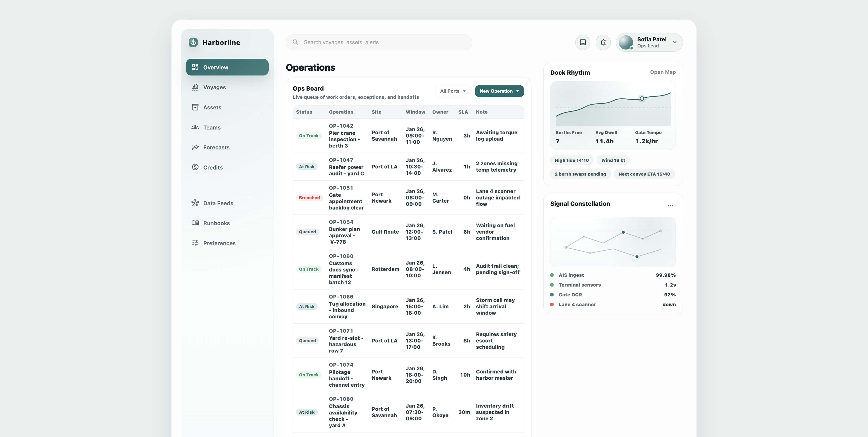This screenshot has height=437, width=868.
Task: Click the Forecasts trend icon
Action: [x=195, y=147]
